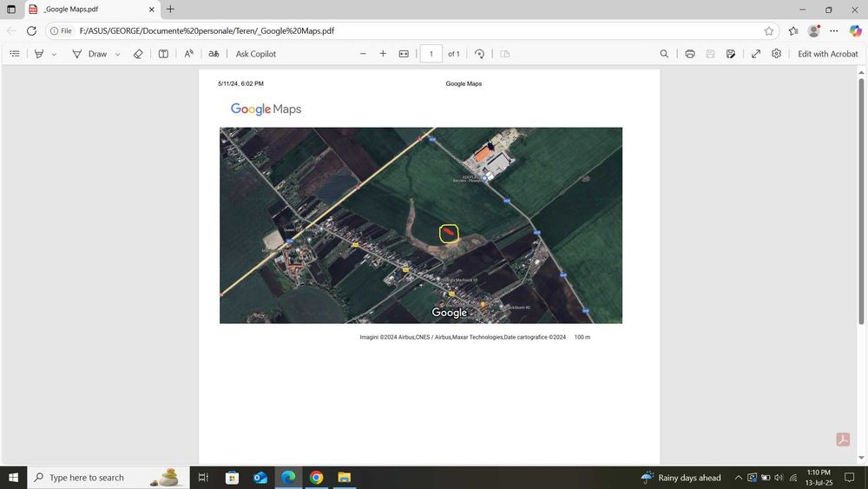
Task: Print the PDF document
Action: click(x=690, y=54)
